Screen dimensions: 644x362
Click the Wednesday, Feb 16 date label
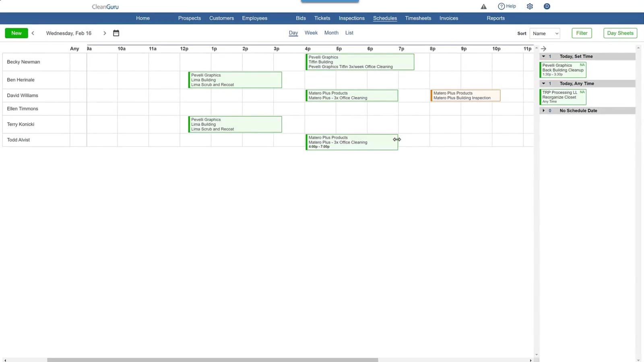(x=69, y=33)
